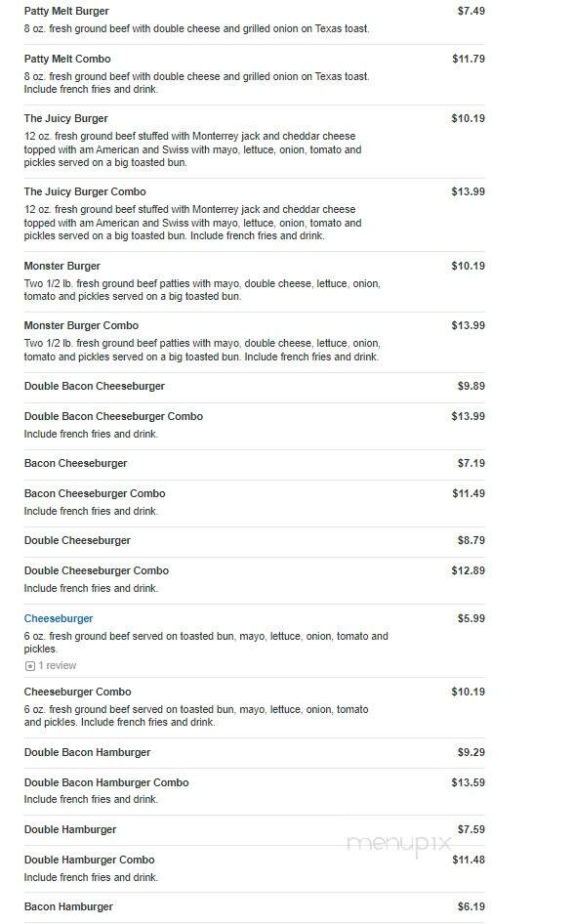Select the Bacon Cheeseburger Combo title
The height and width of the screenshot is (924, 574).
pos(95,493)
